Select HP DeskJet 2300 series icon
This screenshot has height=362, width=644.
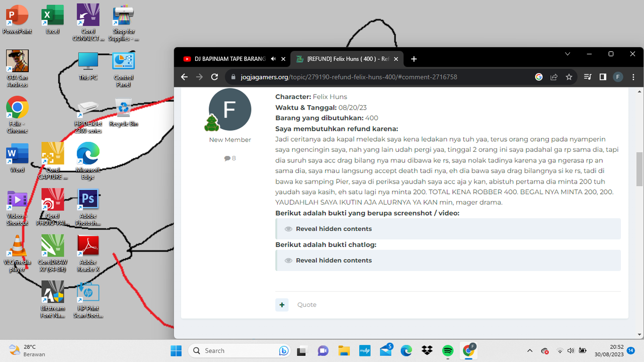88,116
